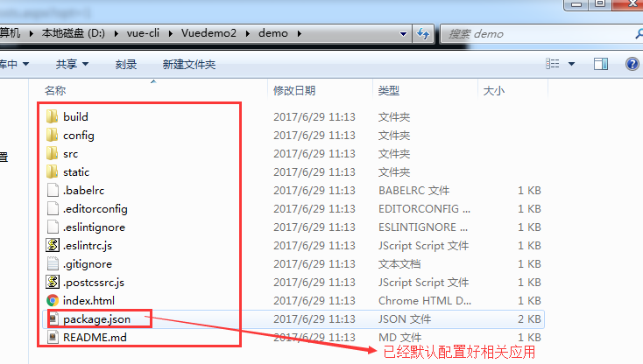Click the 新建文件夹 button
The width and height of the screenshot is (643, 364).
pyautogui.click(x=189, y=64)
